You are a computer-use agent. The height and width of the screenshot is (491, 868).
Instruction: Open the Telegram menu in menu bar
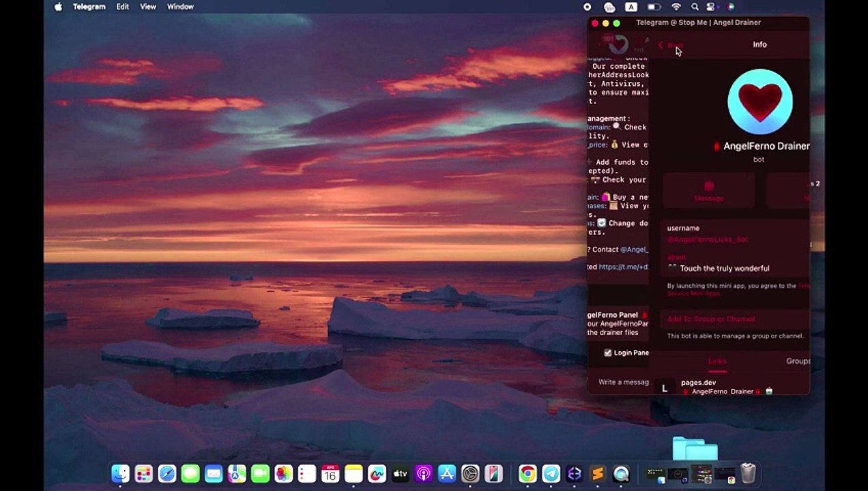click(89, 7)
